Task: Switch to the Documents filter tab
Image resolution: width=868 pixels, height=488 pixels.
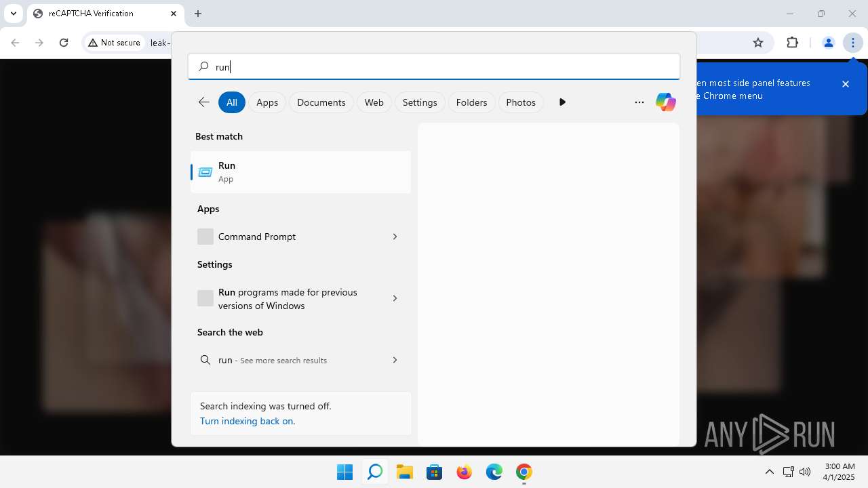Action: (x=321, y=102)
